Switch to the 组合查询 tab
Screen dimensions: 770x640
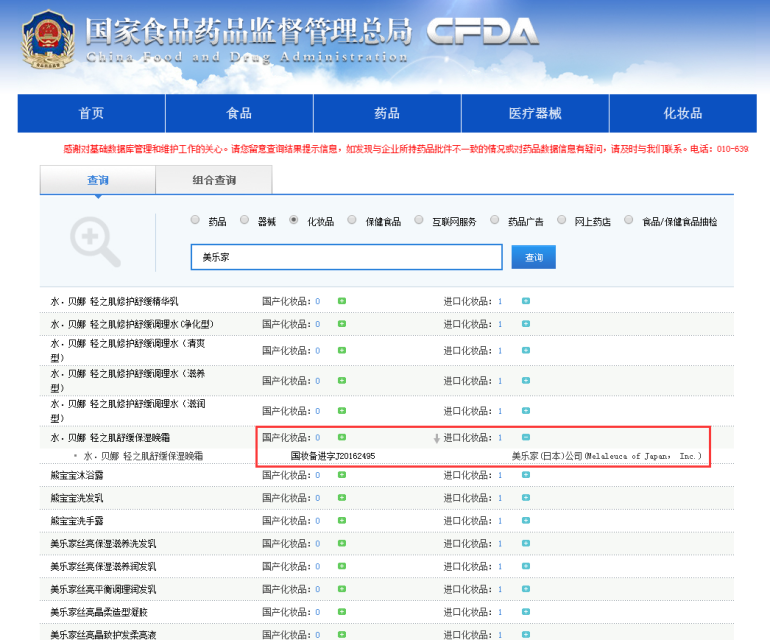214,180
